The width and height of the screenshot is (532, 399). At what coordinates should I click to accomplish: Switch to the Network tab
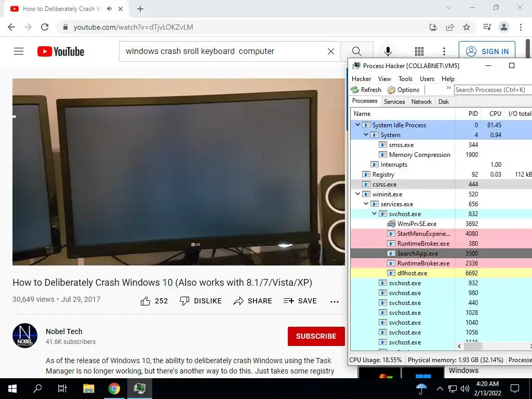pyautogui.click(x=421, y=101)
